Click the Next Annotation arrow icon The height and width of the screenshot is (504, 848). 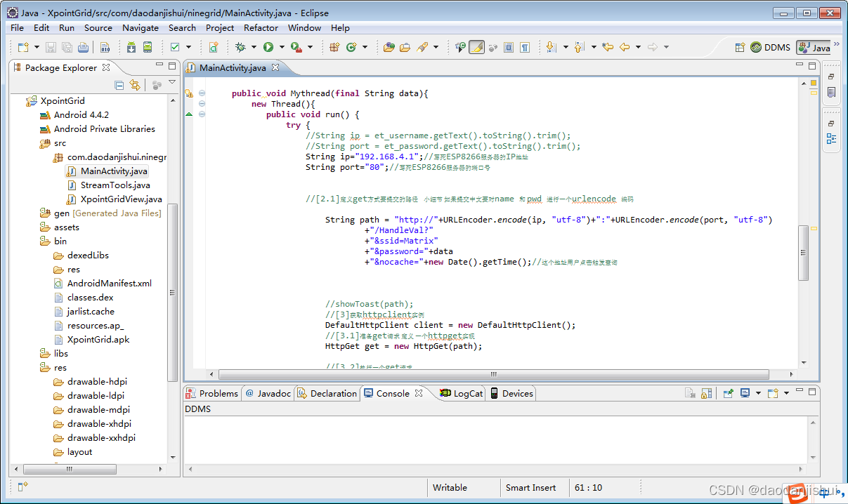[550, 47]
